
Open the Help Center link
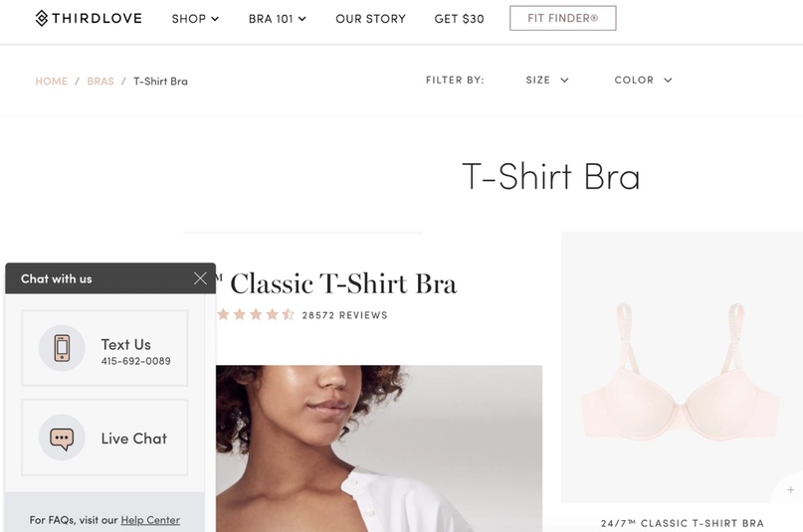150,520
